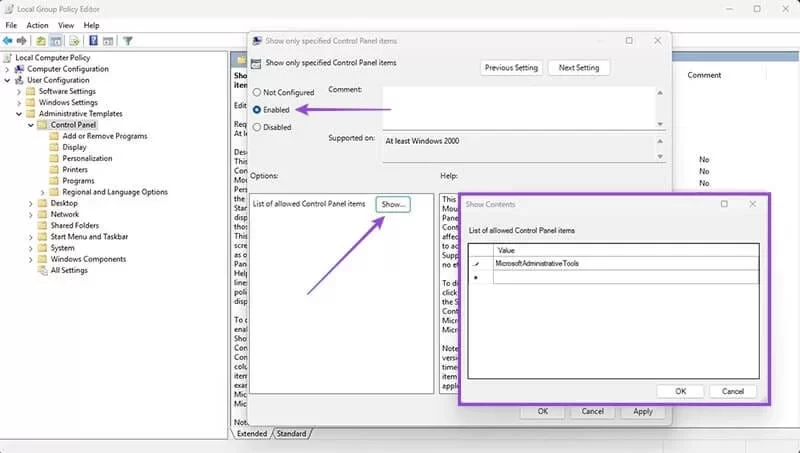Image resolution: width=800 pixels, height=453 pixels.
Task: Click the Comment box scroll-down arrow
Action: [659, 123]
